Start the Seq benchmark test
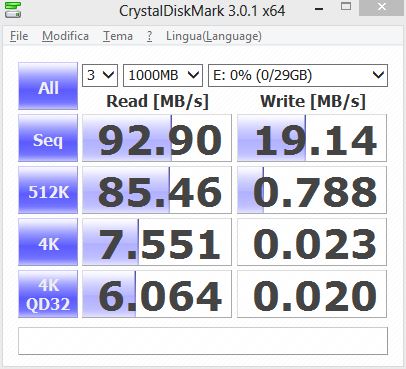Screen dimensions: 406x369 point(48,138)
